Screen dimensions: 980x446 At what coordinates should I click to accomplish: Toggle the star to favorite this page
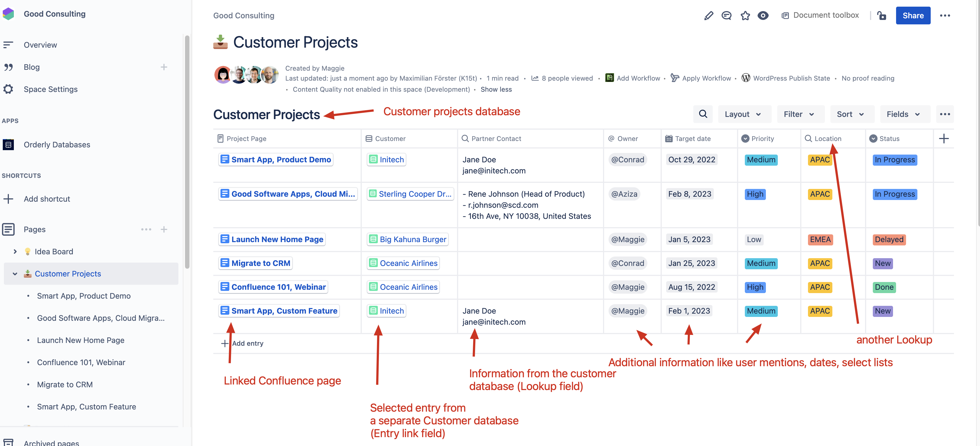745,16
